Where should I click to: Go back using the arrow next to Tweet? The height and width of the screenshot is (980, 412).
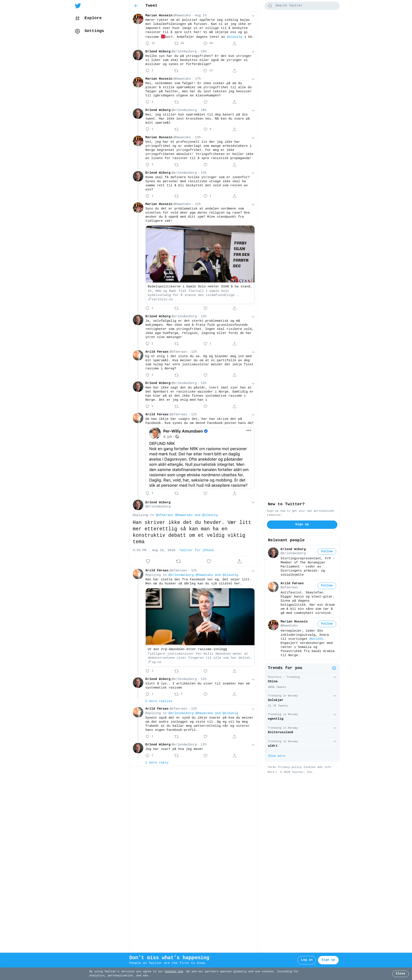[x=136, y=6]
